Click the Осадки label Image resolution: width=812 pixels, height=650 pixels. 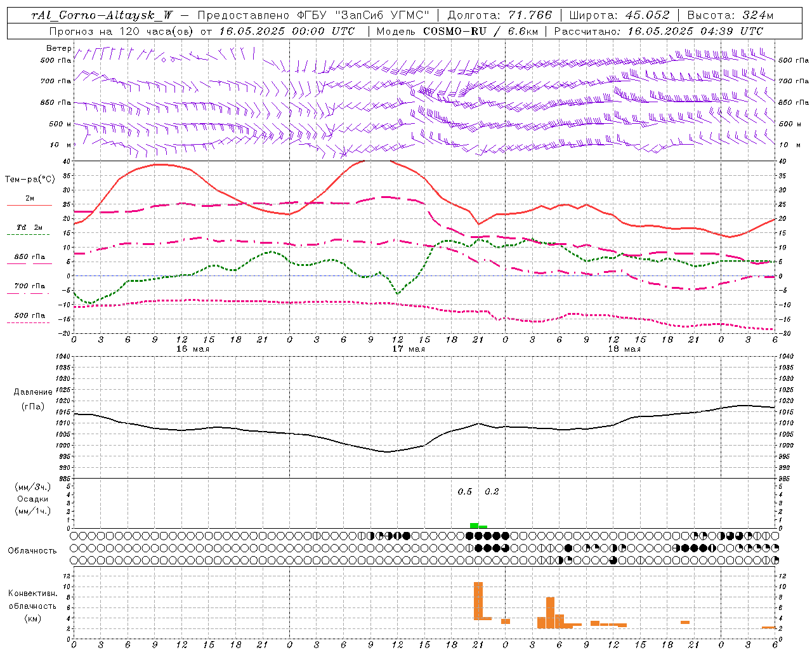[32, 499]
